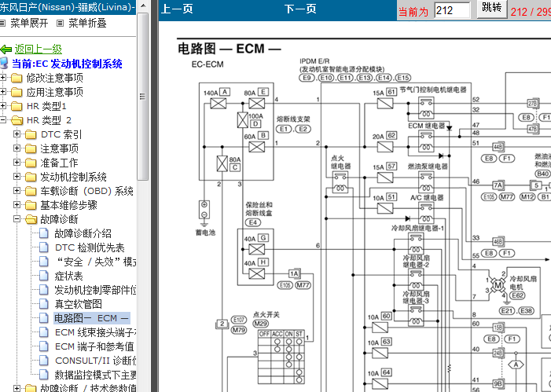
Task: Open the 症状表 page
Action: pos(68,276)
